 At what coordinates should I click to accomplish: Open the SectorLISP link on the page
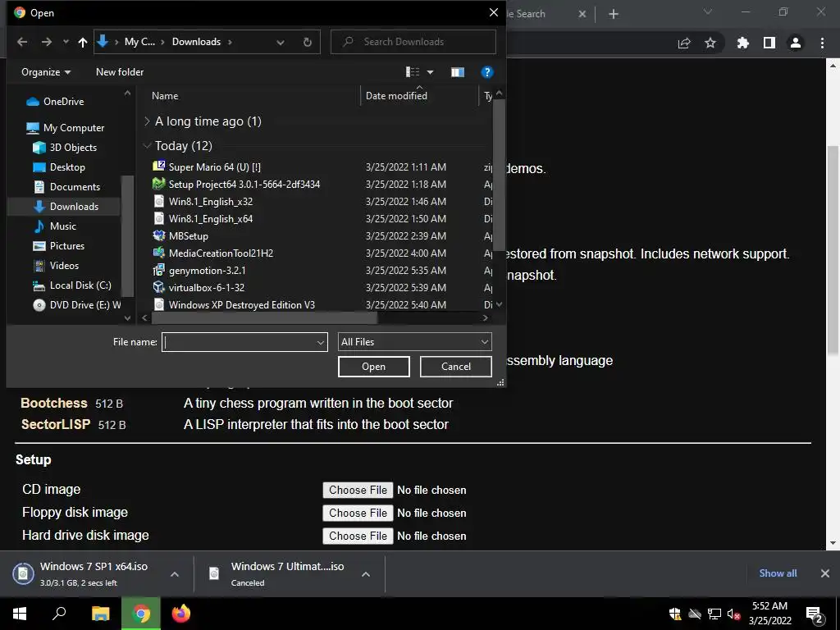pyautogui.click(x=55, y=424)
